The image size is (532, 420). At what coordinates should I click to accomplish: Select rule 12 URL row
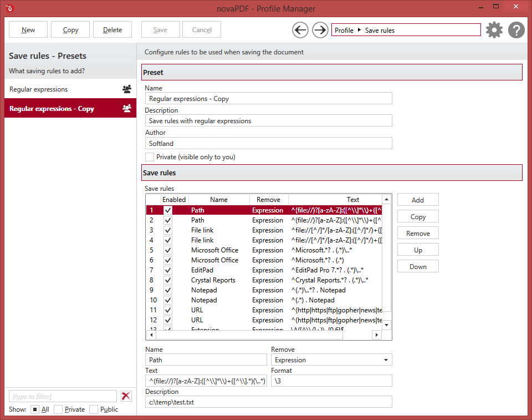click(264, 320)
